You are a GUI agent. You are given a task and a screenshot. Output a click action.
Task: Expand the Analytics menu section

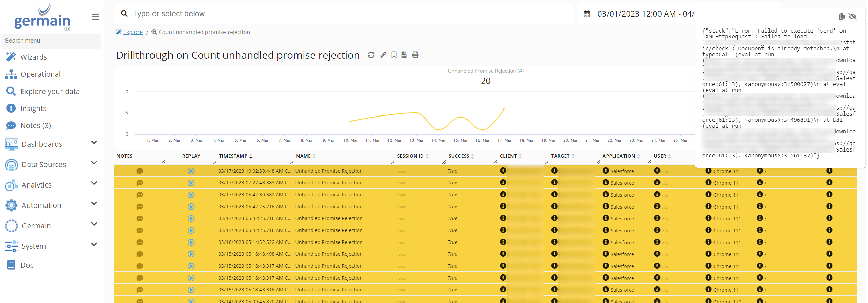pos(94,183)
